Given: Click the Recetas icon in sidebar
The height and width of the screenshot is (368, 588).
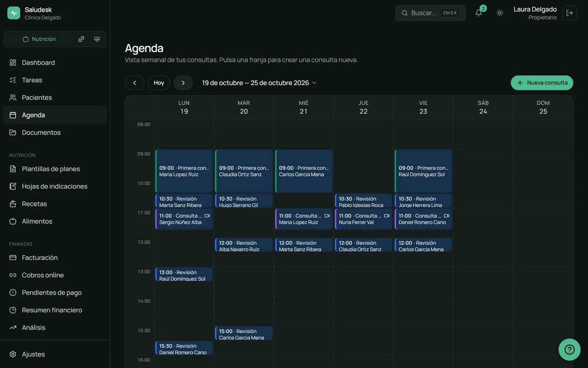Looking at the screenshot, I should (x=13, y=204).
